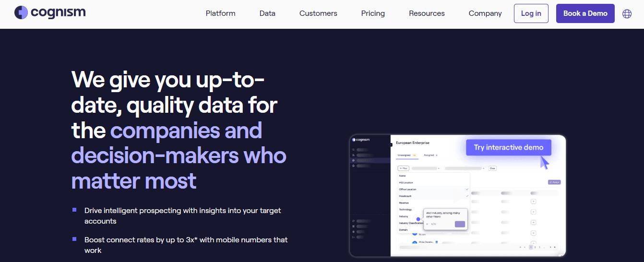Click the Cognism logo inside demo preview
The height and width of the screenshot is (262, 644).
pyautogui.click(x=360, y=140)
